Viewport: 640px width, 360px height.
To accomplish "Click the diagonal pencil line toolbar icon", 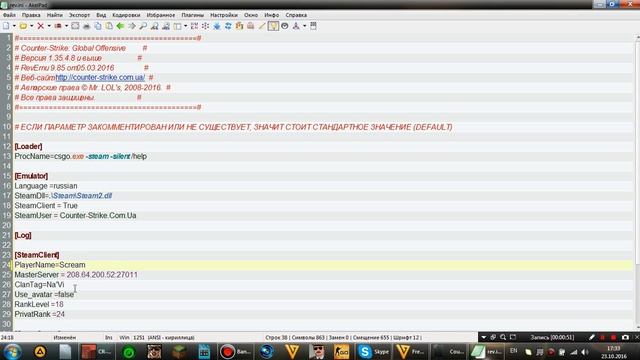I will pos(262,26).
